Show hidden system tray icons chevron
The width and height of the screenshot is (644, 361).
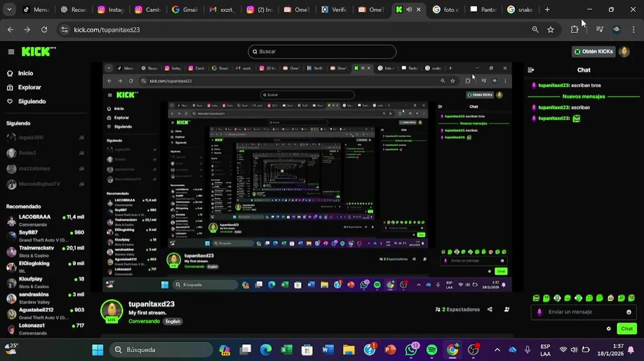click(x=497, y=350)
